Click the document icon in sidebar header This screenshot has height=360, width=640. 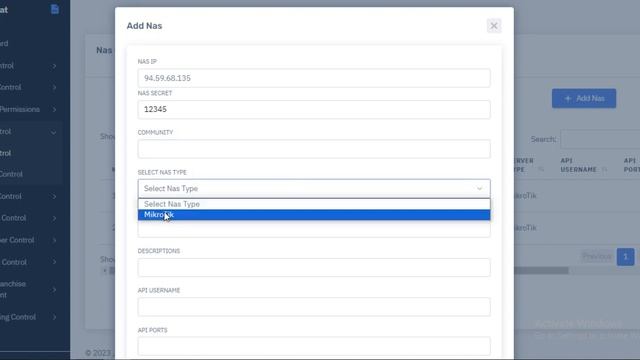tap(55, 9)
